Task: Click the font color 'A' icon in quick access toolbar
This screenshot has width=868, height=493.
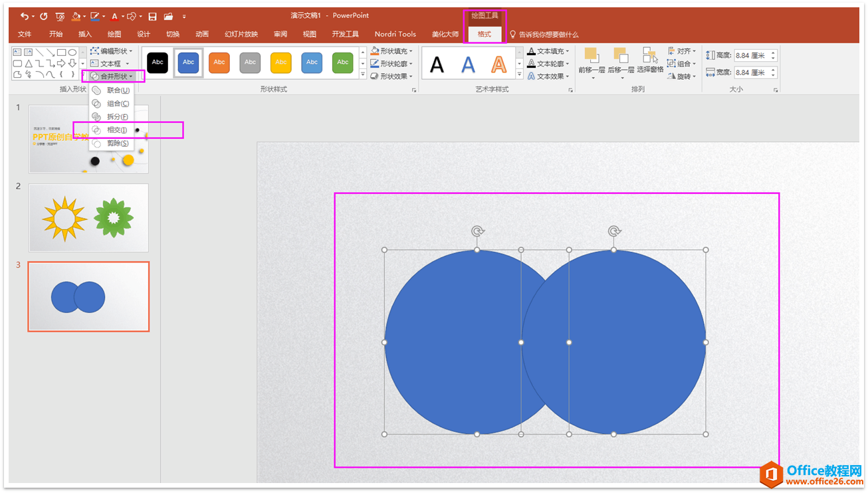Action: tap(114, 16)
